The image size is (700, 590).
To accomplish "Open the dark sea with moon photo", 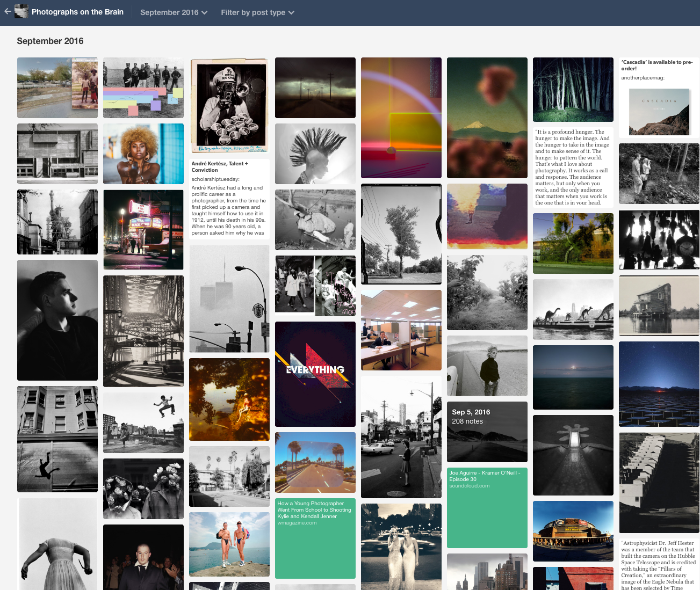I will pyautogui.click(x=573, y=377).
